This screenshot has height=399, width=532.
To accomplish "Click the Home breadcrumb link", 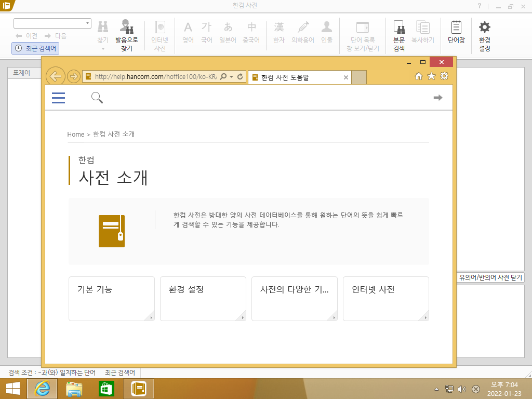I will [x=76, y=135].
